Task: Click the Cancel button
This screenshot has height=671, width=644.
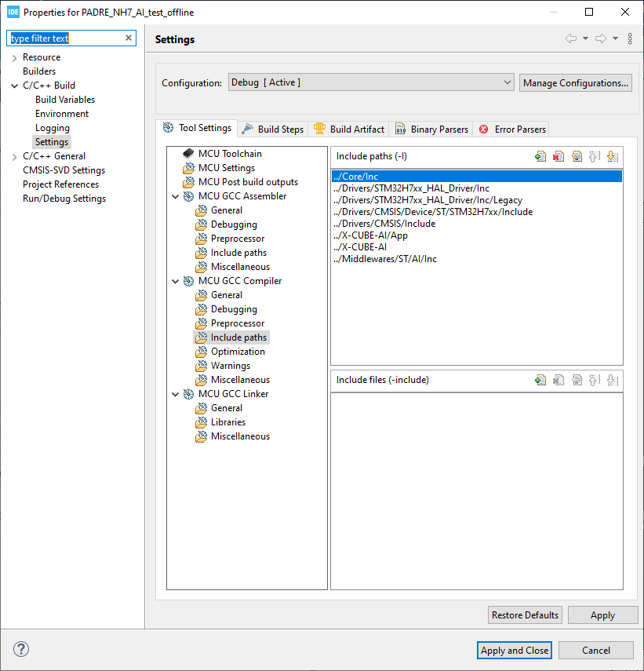Action: (x=595, y=650)
